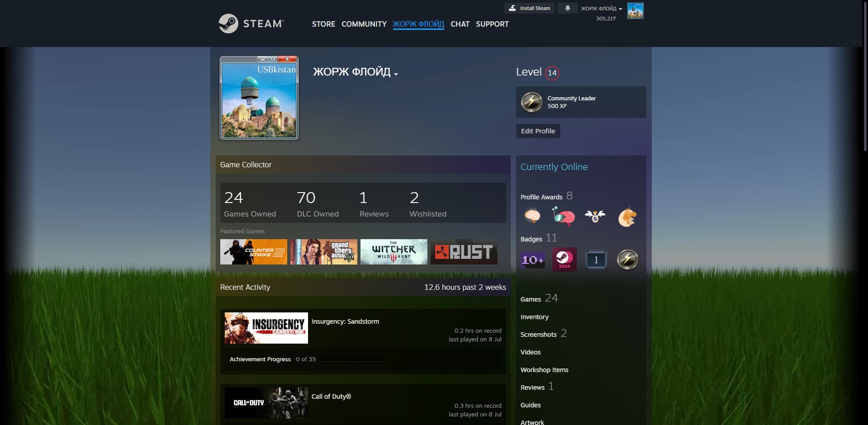Open the Counter-Strike 2 featured game thumbnail
The width and height of the screenshot is (868, 425).
click(x=253, y=252)
